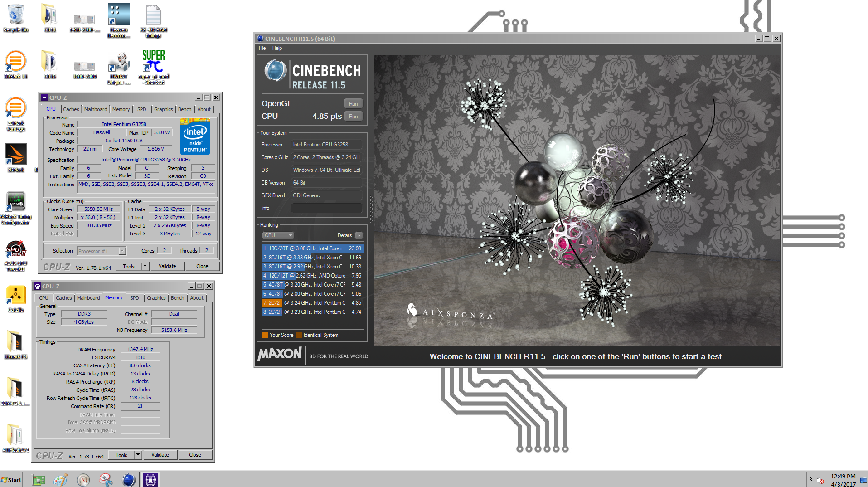Open the 3DMark FS folder
Image resolution: width=868 pixels, height=487 pixels.
(x=16, y=345)
